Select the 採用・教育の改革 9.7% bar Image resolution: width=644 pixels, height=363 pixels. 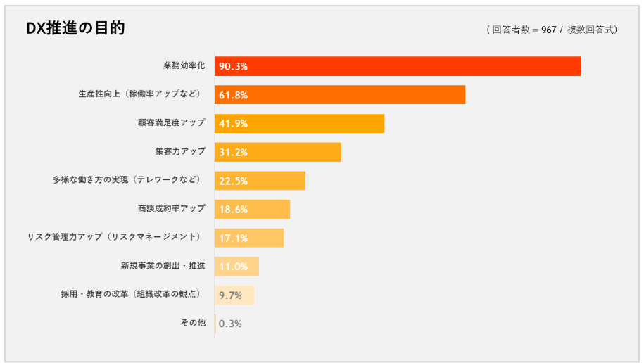pos(234,295)
